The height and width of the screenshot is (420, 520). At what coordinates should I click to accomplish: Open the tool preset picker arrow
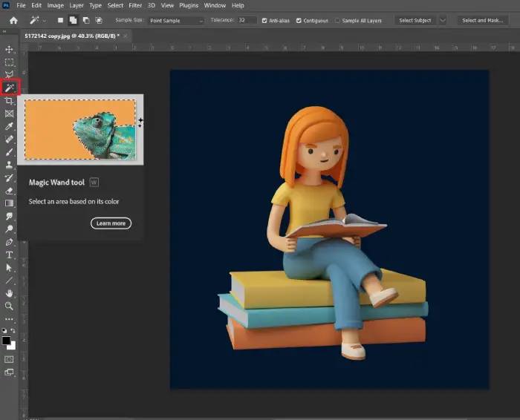pyautogui.click(x=45, y=21)
